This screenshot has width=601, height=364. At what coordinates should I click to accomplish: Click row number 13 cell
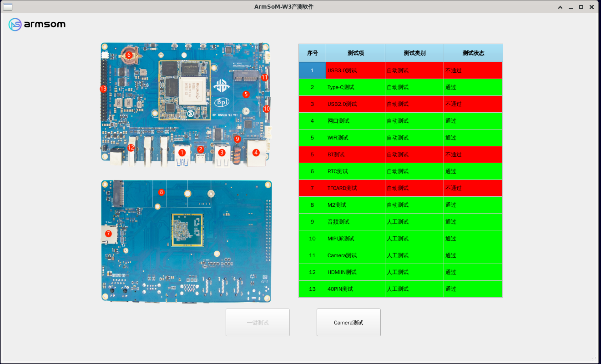313,289
